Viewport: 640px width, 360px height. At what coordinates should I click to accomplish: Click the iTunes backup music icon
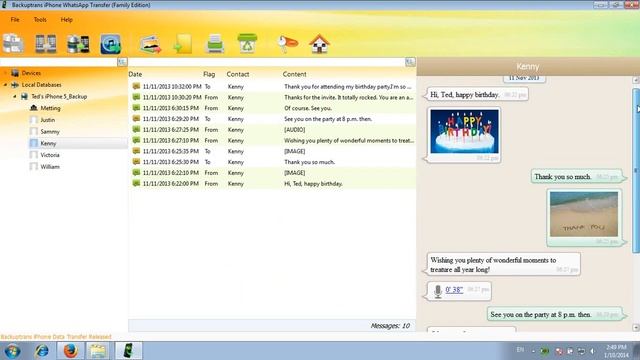pos(111,44)
